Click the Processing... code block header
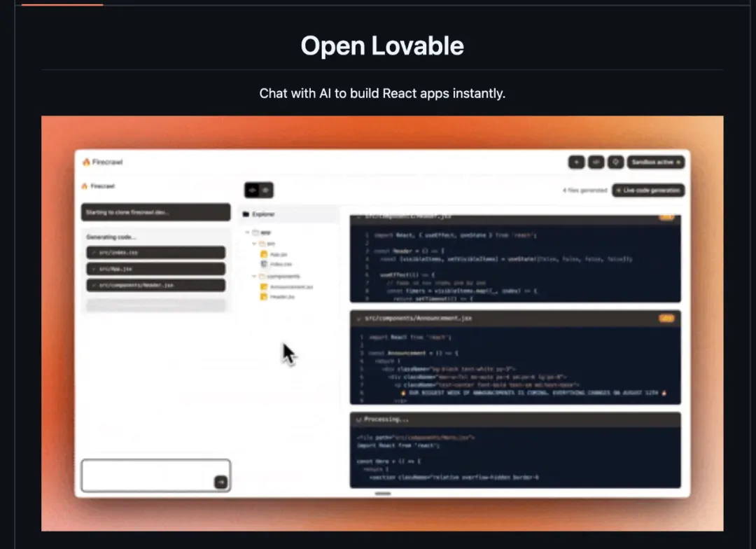The image size is (756, 549). pyautogui.click(x=515, y=419)
